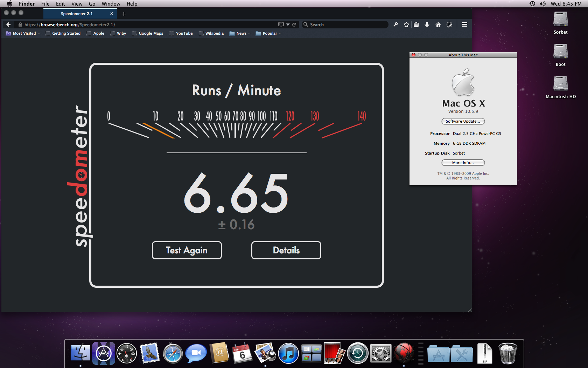Open Address Book from the Dock
This screenshot has width=588, height=368.
point(219,353)
